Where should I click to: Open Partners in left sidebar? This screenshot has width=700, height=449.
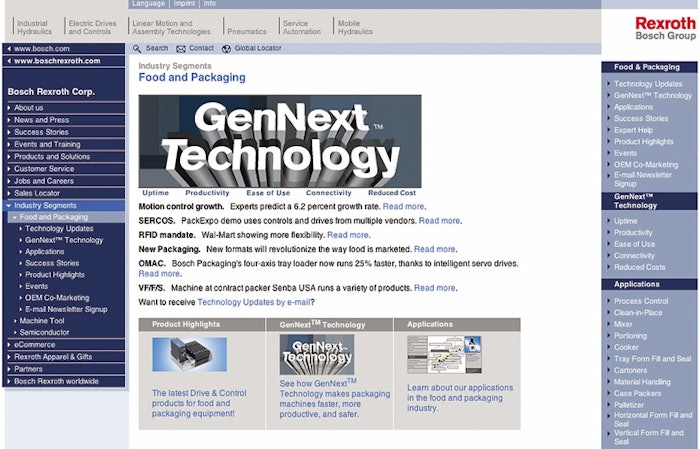(28, 369)
